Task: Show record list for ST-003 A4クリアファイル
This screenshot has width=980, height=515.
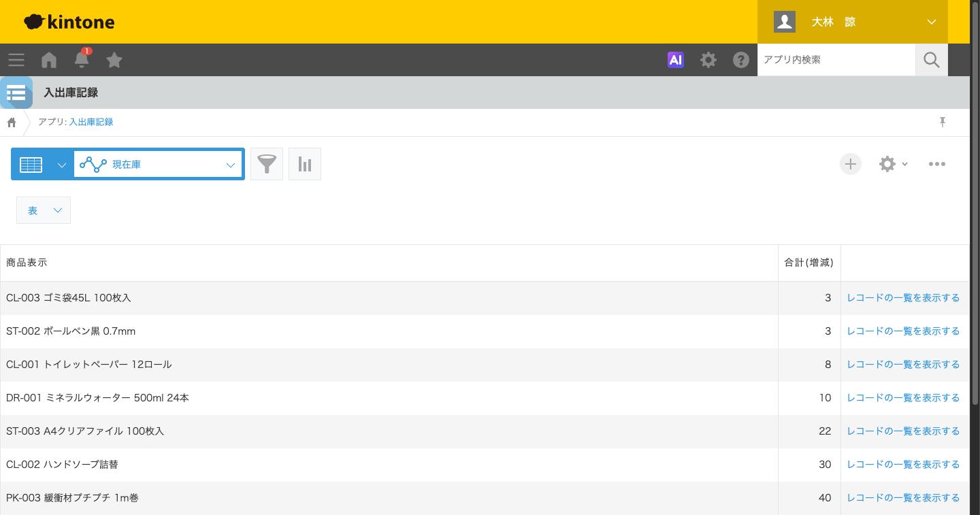Action: 903,431
